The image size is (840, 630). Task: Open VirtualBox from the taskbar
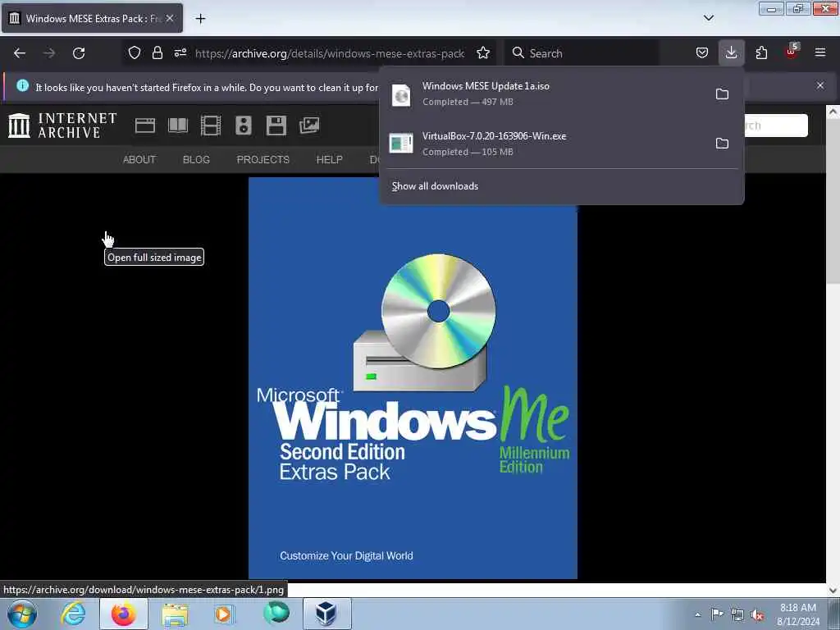tap(326, 614)
